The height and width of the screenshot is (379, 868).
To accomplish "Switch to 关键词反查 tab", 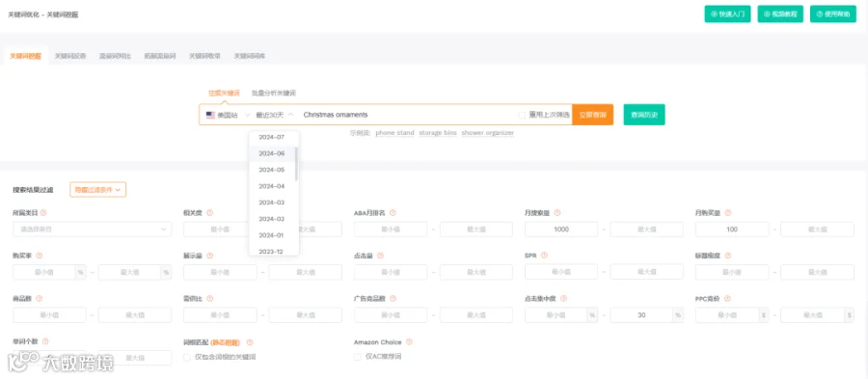I will [70, 56].
